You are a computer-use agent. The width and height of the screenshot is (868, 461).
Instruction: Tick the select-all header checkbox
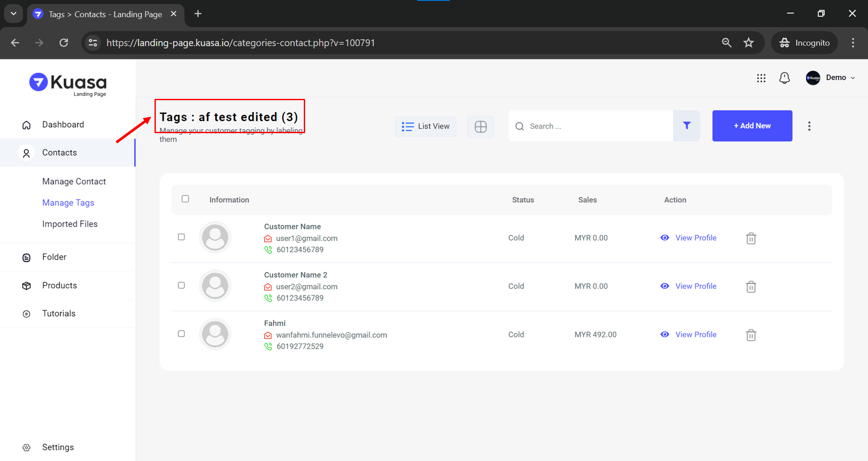click(x=185, y=199)
